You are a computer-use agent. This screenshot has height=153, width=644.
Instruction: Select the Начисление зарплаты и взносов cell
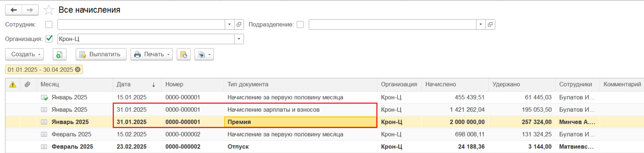click(x=300, y=110)
